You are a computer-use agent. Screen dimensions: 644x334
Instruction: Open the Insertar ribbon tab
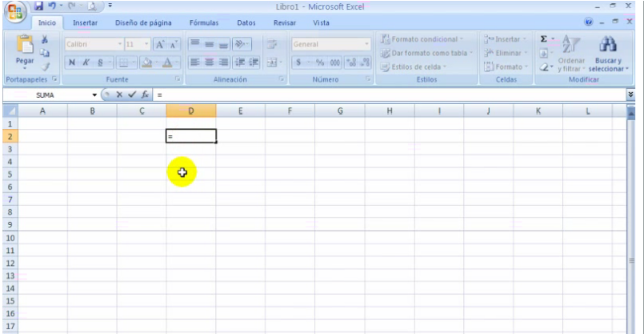[86, 23]
